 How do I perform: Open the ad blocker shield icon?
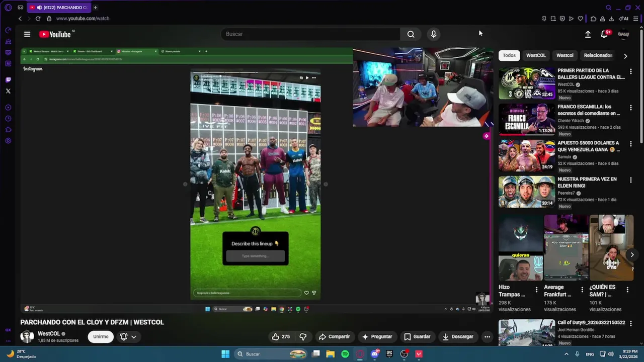point(562,19)
